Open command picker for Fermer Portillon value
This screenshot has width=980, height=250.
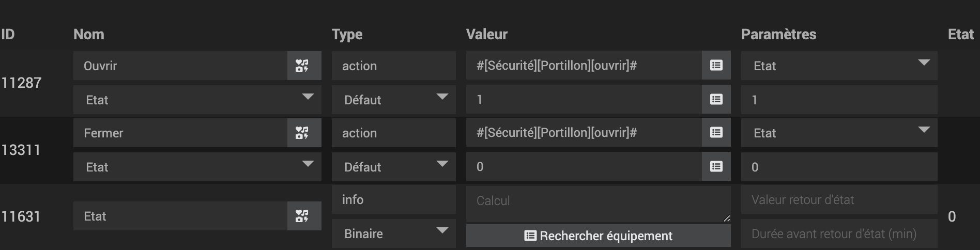tap(716, 133)
